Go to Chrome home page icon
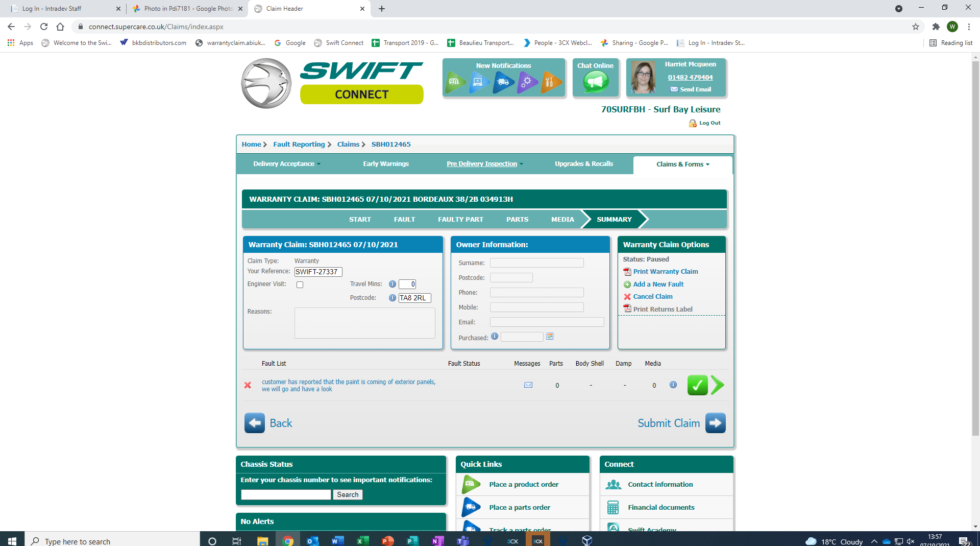Screen dimensions: 980x546 tap(60, 27)
